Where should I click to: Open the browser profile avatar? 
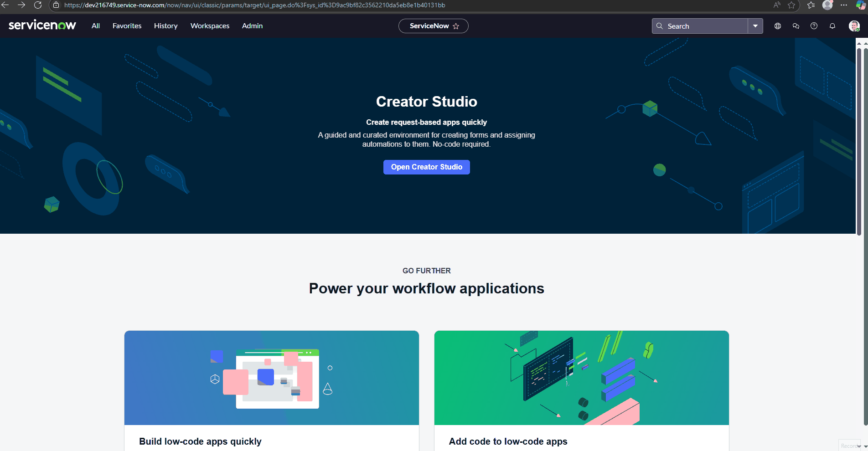(x=828, y=5)
